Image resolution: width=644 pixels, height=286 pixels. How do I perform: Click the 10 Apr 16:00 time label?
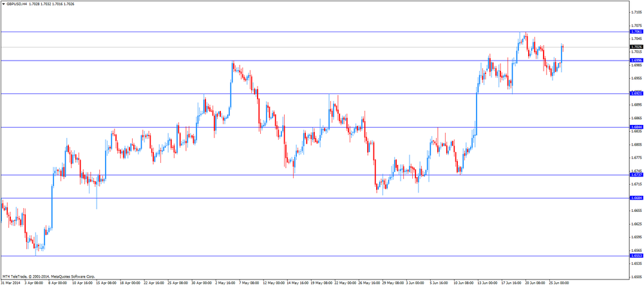click(x=83, y=283)
